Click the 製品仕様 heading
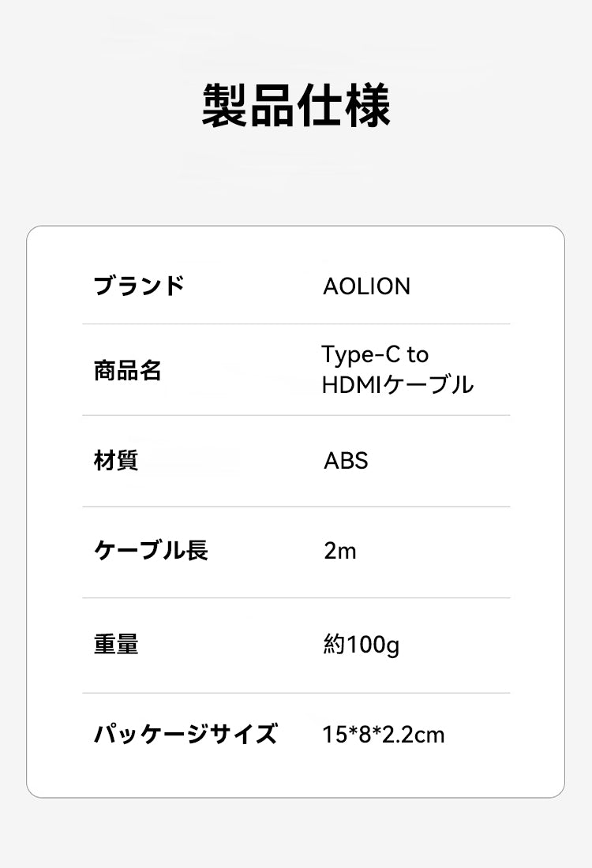This screenshot has height=868, width=592. click(x=296, y=107)
